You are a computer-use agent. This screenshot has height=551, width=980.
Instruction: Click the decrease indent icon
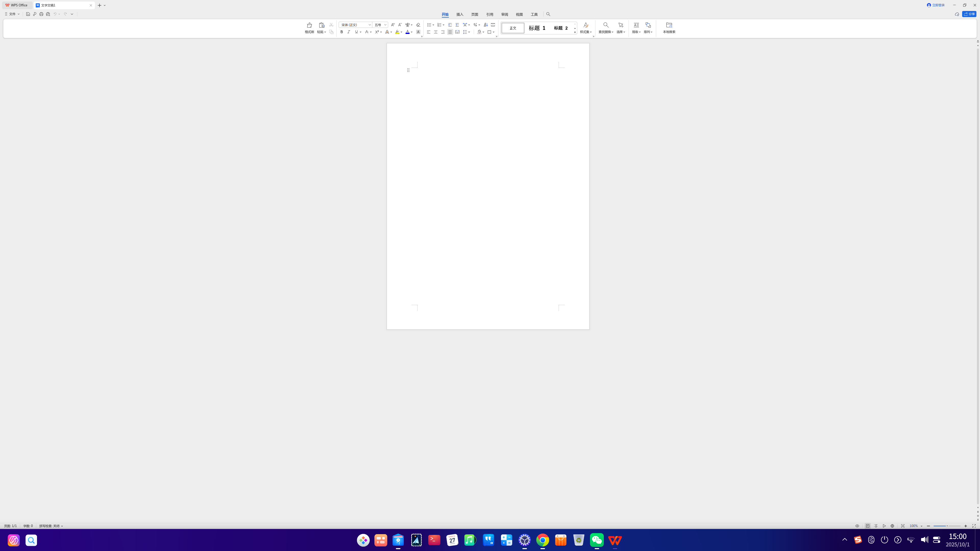[450, 25]
